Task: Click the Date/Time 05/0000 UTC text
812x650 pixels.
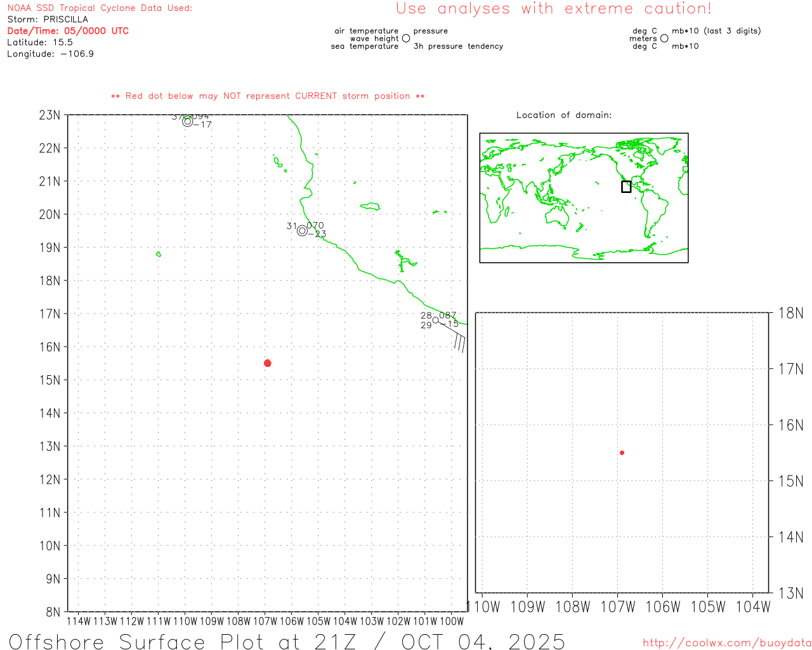Action: tap(68, 31)
